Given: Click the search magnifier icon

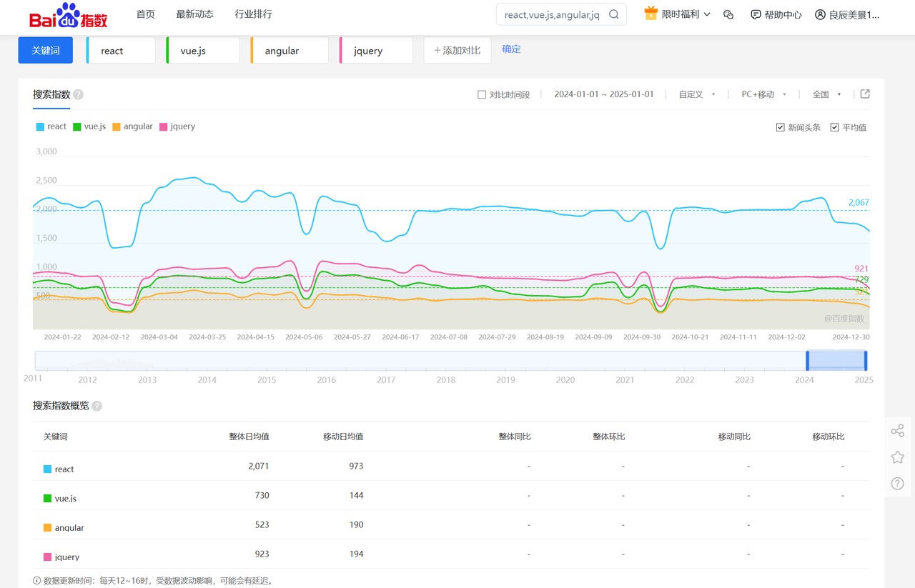Looking at the screenshot, I should (614, 14).
